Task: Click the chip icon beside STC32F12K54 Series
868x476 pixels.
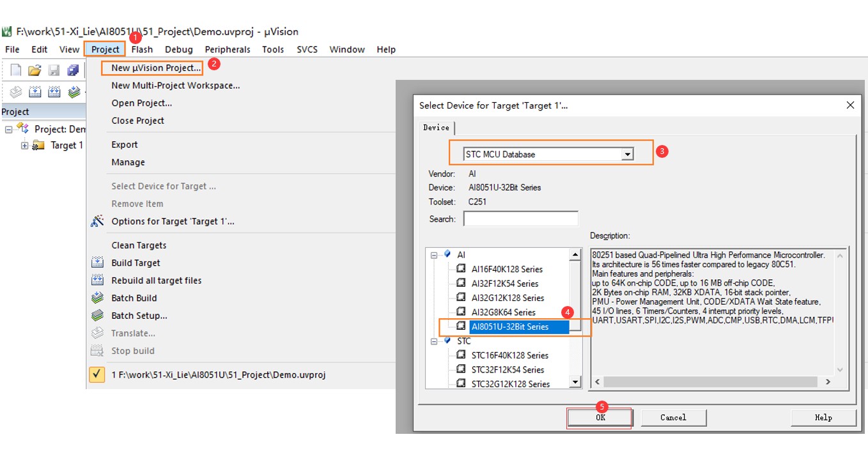Action: pos(461,369)
